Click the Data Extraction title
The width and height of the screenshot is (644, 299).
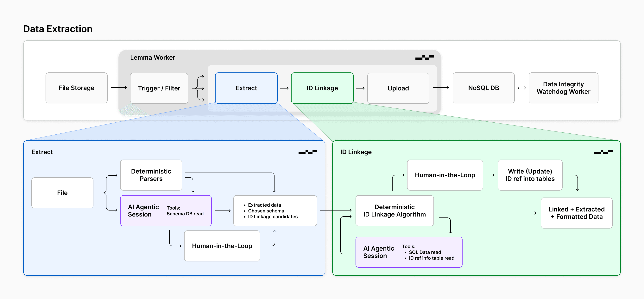coord(58,29)
